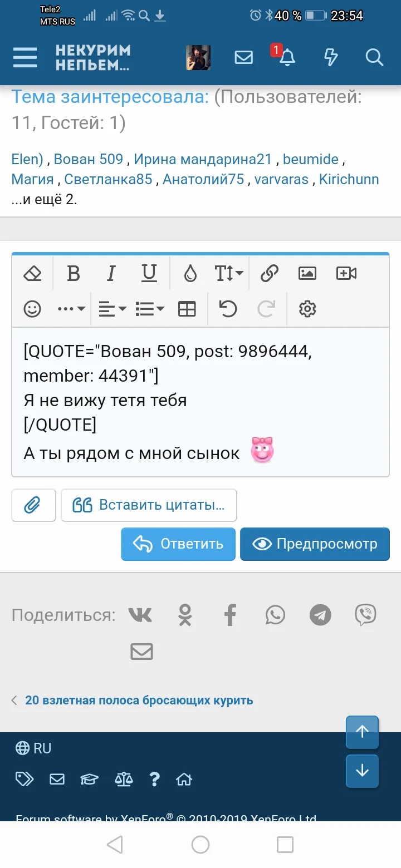This screenshot has height=868, width=401.
Task: Share the thread on Viber
Action: pos(365,615)
